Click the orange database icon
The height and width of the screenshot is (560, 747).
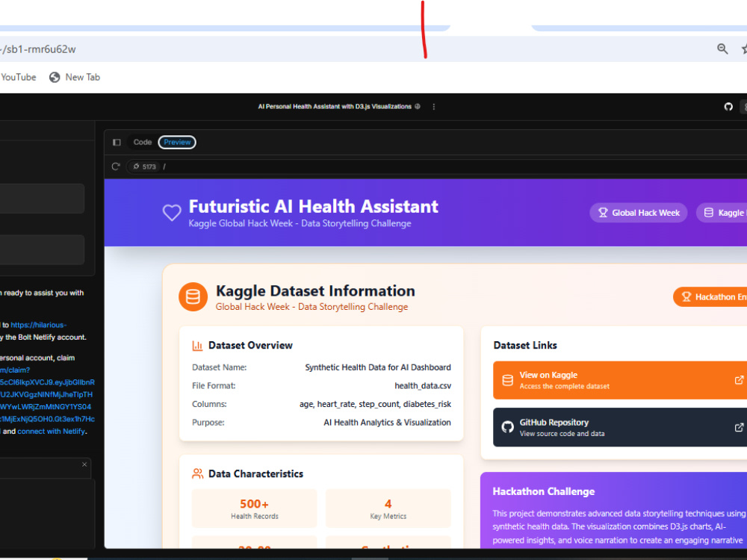pos(193,296)
